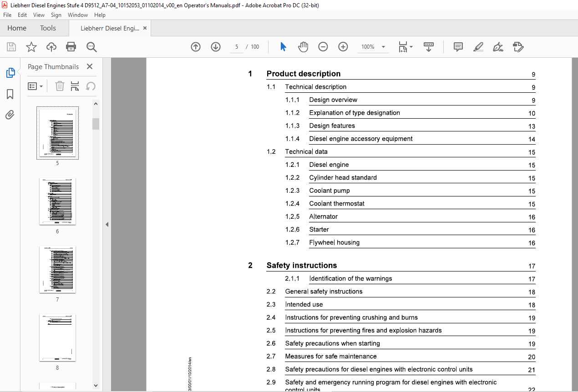Click the edit/redact tool icon in toolbar
This screenshot has height=392, width=578.
pyautogui.click(x=518, y=47)
